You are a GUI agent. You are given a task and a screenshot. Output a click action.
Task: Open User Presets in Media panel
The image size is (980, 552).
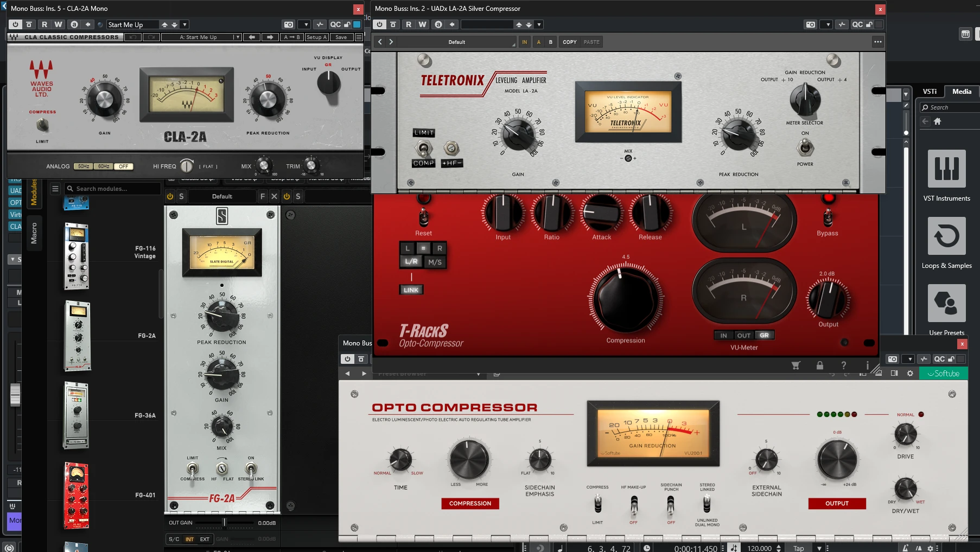[x=946, y=310]
